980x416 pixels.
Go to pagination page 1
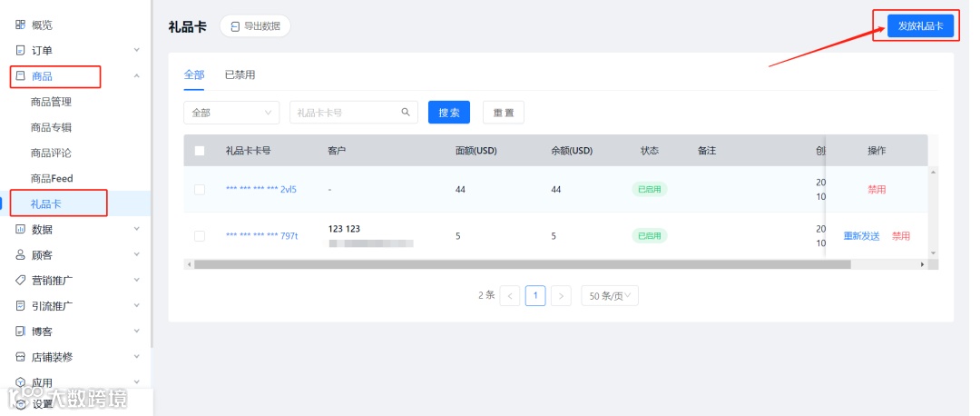(535, 296)
